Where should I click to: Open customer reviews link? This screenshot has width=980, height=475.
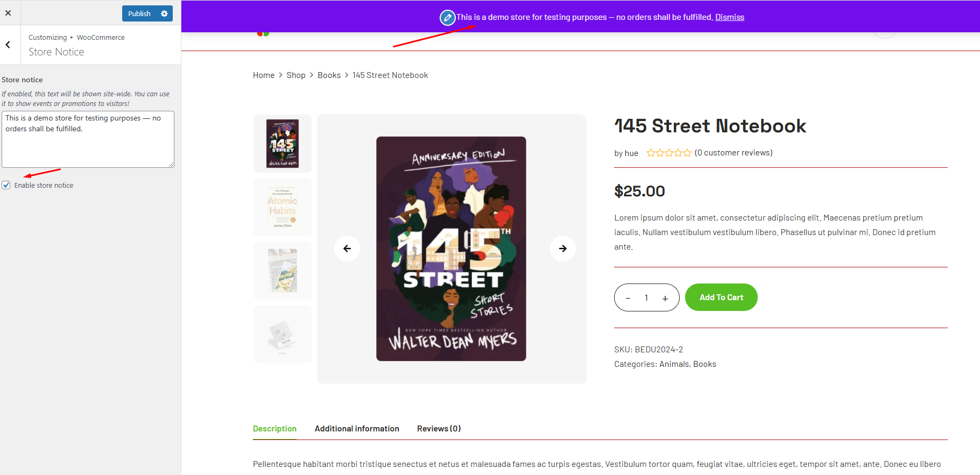(x=734, y=153)
